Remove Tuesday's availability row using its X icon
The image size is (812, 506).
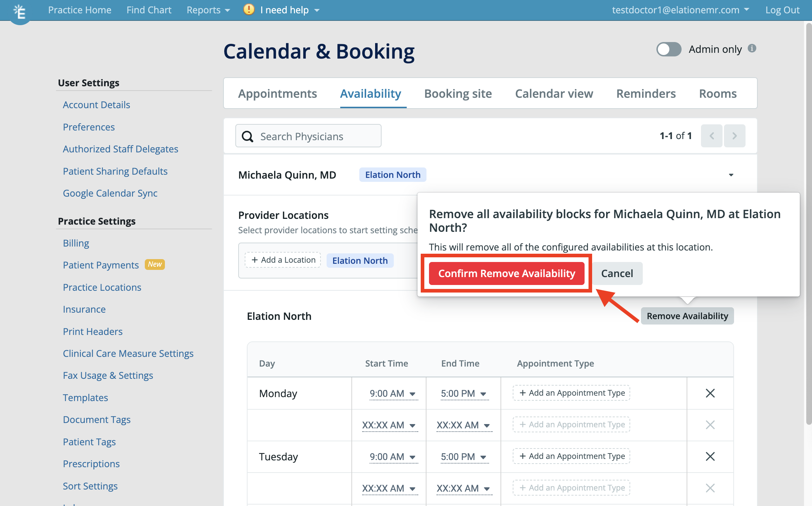click(710, 456)
